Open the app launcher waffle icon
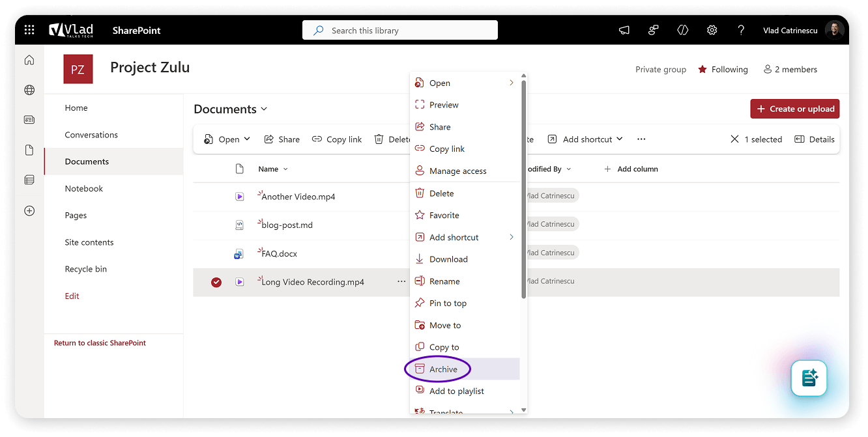 [29, 30]
